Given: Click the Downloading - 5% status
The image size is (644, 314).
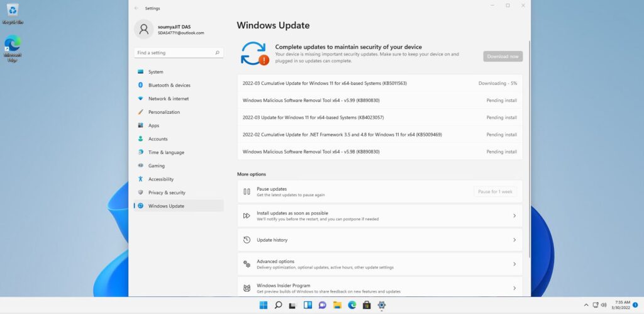Looking at the screenshot, I should coord(497,83).
